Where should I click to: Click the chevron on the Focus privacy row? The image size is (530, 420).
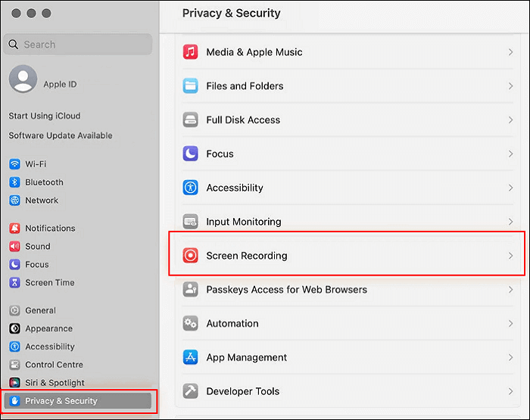click(x=510, y=154)
